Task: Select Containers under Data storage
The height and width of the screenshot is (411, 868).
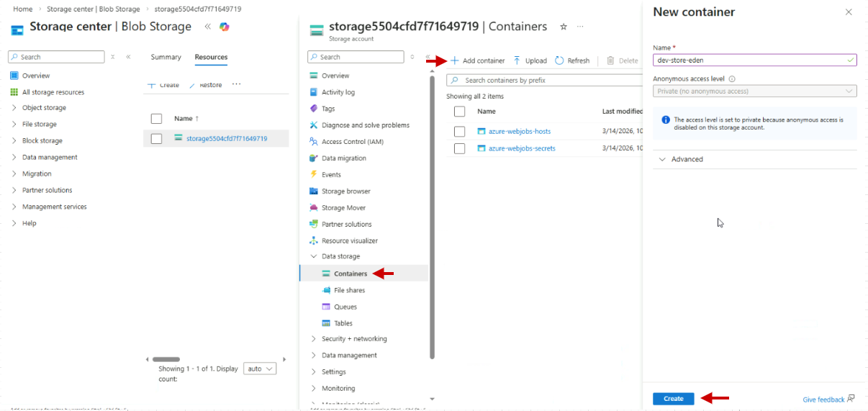Action: click(350, 274)
